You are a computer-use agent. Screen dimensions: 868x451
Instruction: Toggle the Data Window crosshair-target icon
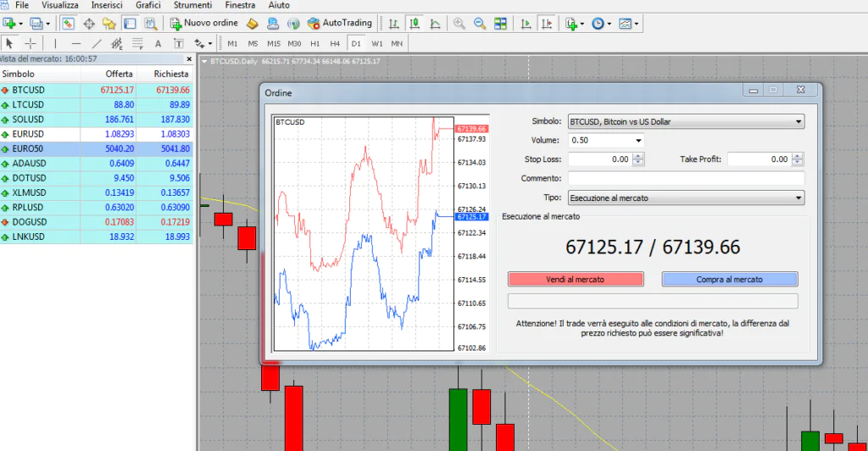coord(88,23)
